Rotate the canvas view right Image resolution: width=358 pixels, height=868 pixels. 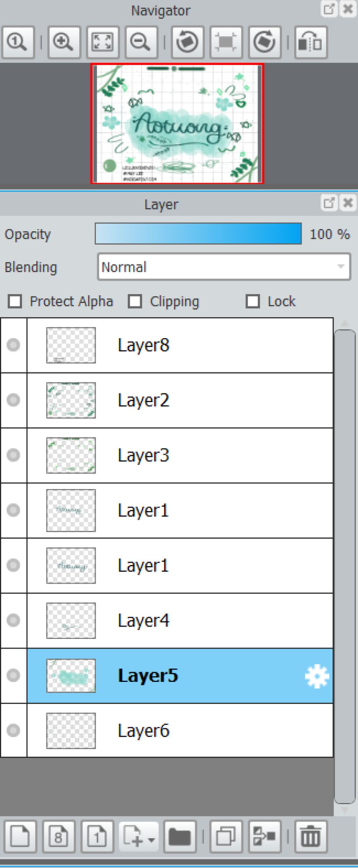click(x=265, y=42)
